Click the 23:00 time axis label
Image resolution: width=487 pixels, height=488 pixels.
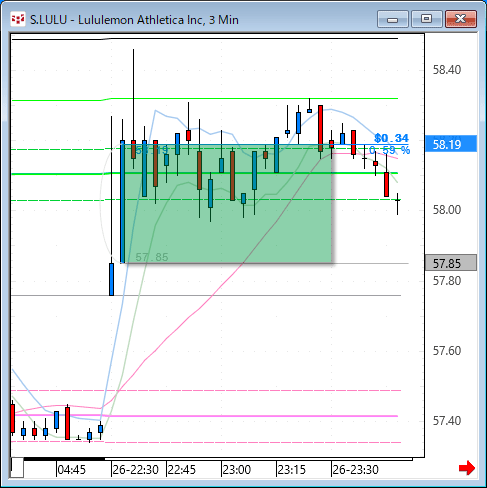click(237, 470)
